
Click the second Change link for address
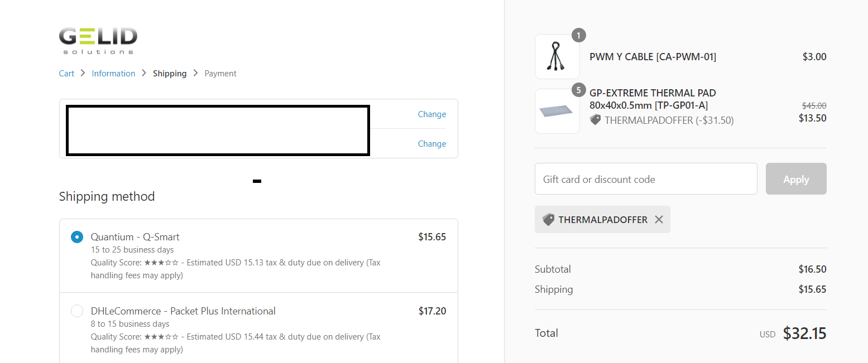coord(432,144)
